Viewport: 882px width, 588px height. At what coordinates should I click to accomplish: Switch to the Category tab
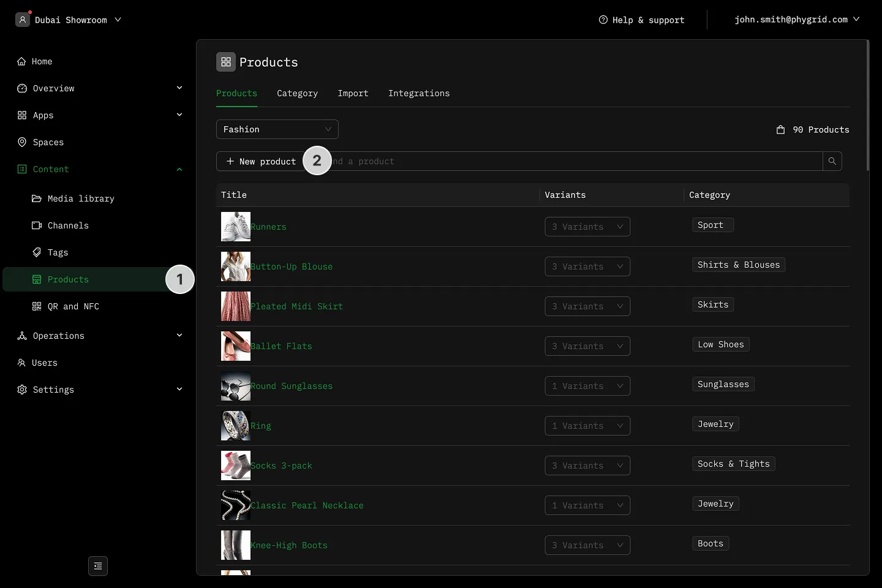[297, 93]
